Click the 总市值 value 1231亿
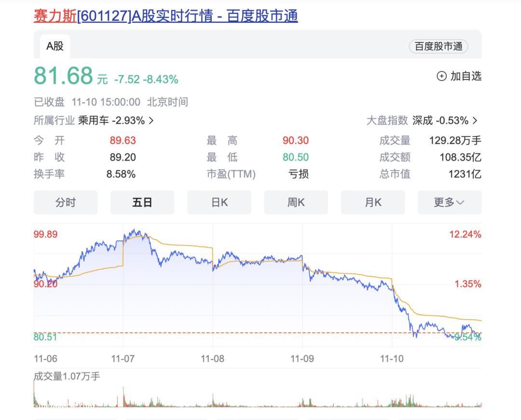 coord(465,174)
